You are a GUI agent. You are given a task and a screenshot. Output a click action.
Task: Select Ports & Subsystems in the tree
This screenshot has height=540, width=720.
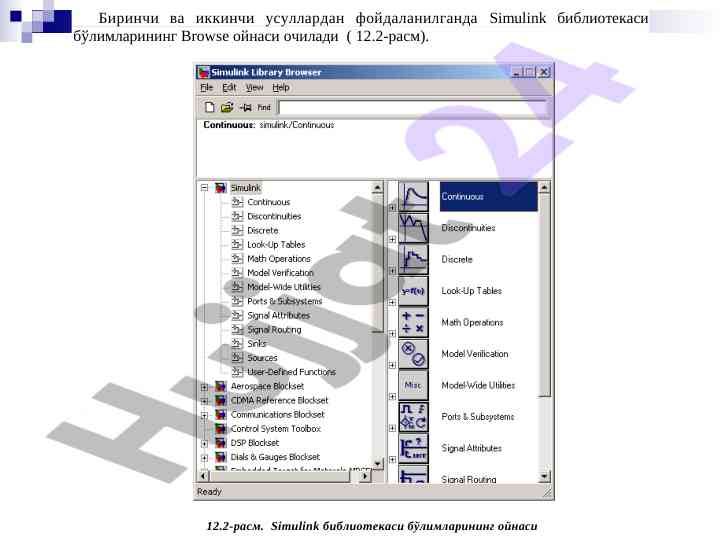(285, 301)
